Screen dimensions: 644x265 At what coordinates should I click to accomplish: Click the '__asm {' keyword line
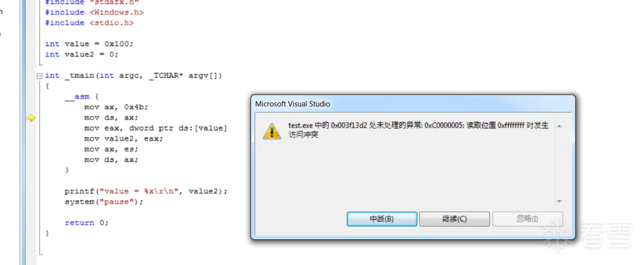point(82,97)
